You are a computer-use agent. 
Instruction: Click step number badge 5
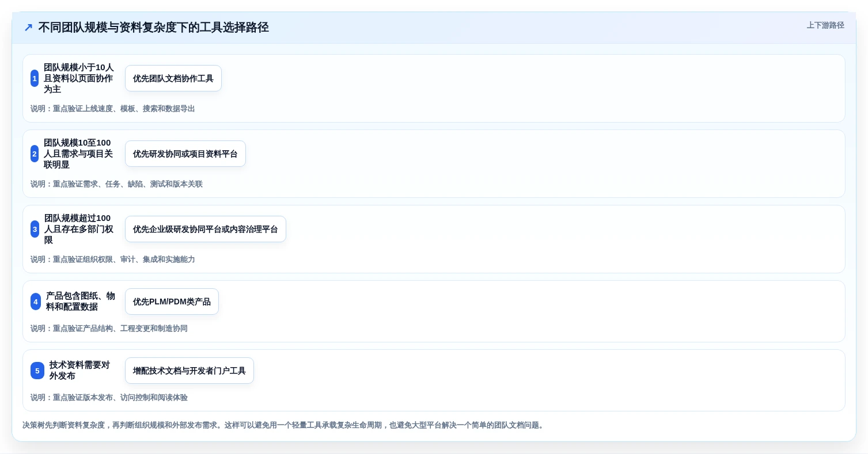tap(37, 371)
